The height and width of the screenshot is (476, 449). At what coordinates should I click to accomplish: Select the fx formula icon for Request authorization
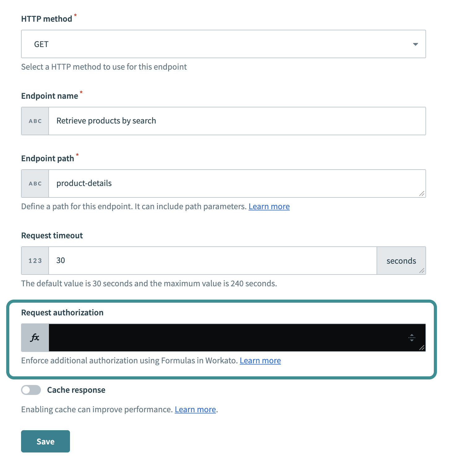click(35, 338)
